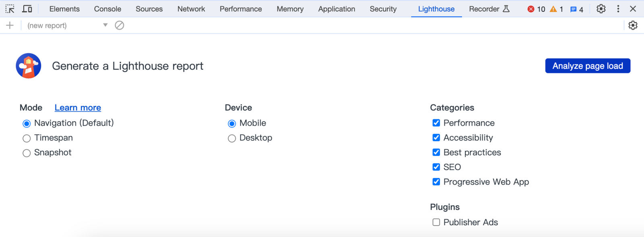Switch to the Network tab

[191, 9]
